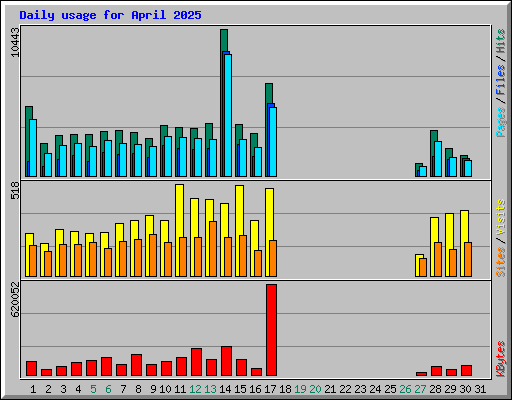Click the cyan Pages bar for day 14
512x400 pixels.
228,115
